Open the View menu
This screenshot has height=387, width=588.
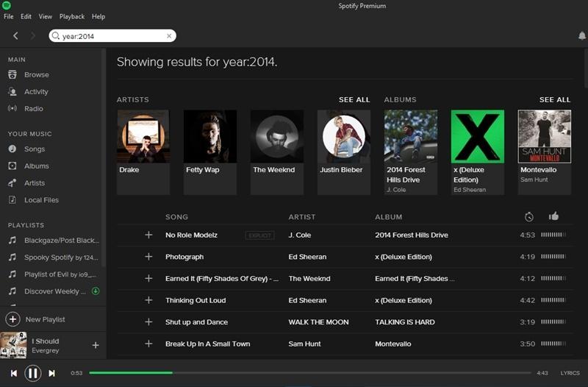[46, 16]
